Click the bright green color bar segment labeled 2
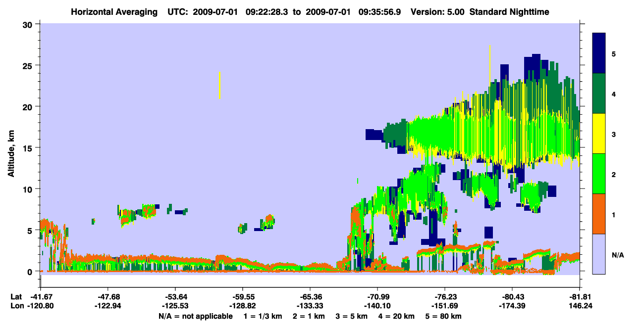The width and height of the screenshot is (644, 330). click(x=599, y=174)
